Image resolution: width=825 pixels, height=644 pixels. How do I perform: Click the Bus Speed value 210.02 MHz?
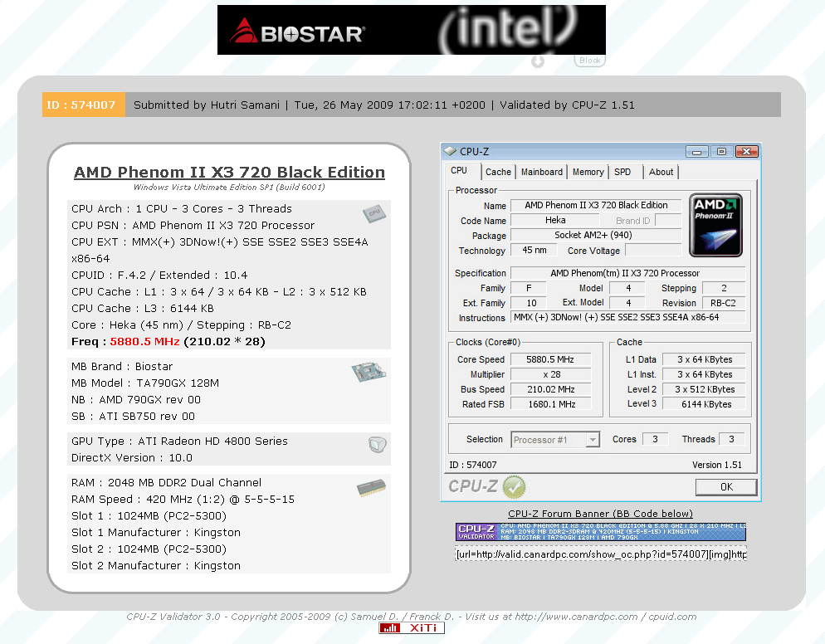pyautogui.click(x=550, y=389)
